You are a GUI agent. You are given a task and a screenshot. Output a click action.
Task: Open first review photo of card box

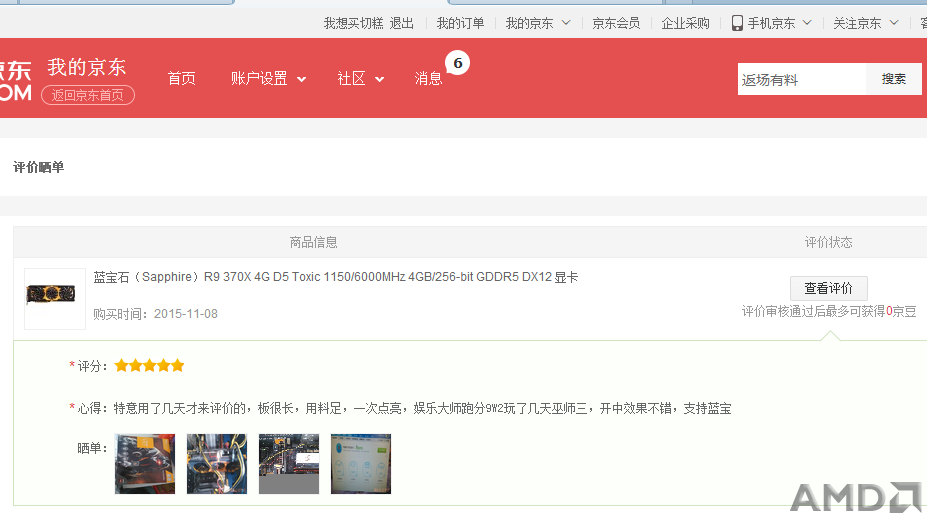145,464
